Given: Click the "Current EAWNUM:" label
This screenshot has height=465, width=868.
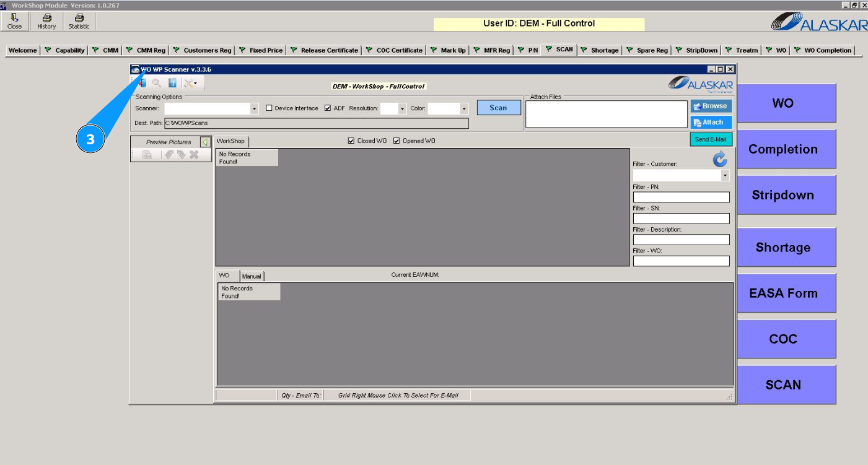Looking at the screenshot, I should (x=415, y=275).
